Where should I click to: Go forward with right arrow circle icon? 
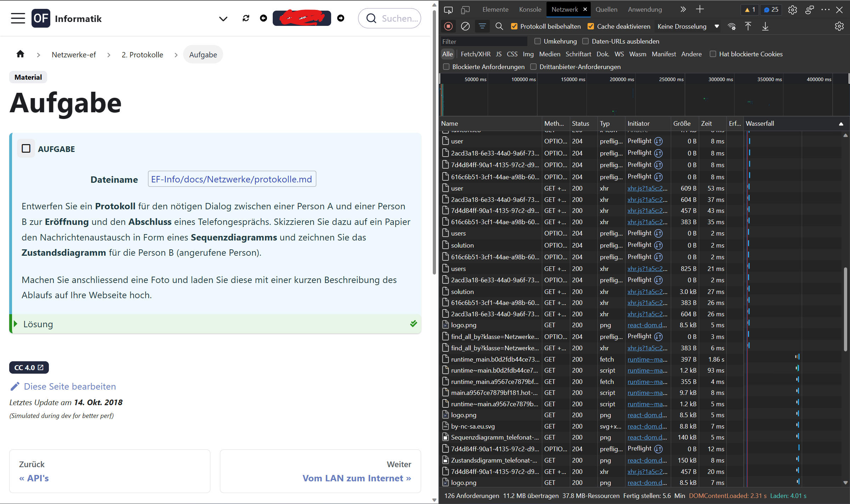[x=341, y=18]
